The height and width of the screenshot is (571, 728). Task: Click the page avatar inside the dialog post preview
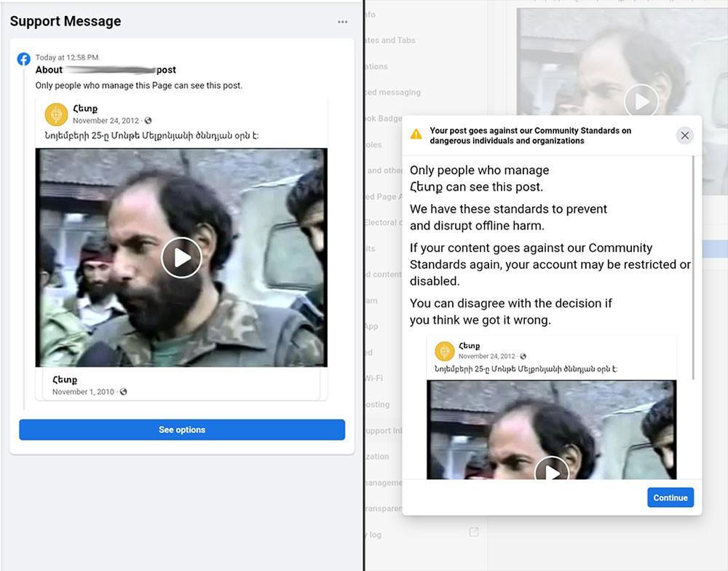[444, 351]
